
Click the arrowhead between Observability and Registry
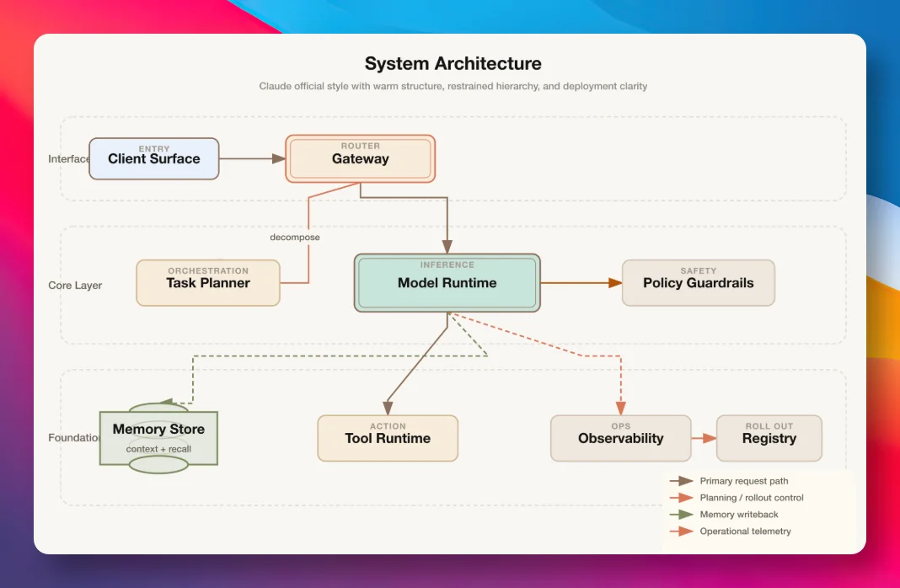pyautogui.click(x=710, y=438)
